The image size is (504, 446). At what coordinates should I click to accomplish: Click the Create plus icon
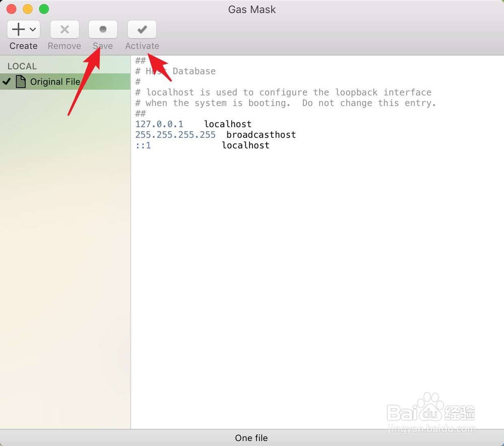tap(18, 29)
